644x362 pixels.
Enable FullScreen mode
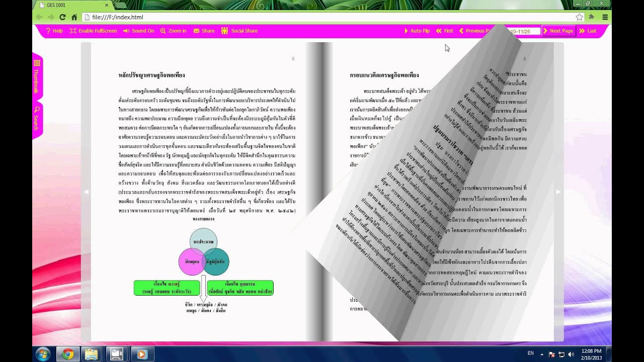tap(93, 31)
